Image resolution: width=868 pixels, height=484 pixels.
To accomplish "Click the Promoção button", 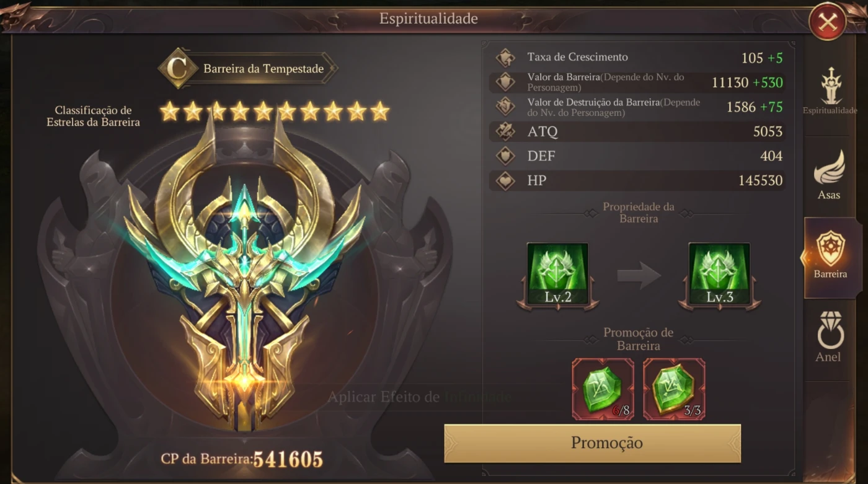I will tap(593, 443).
